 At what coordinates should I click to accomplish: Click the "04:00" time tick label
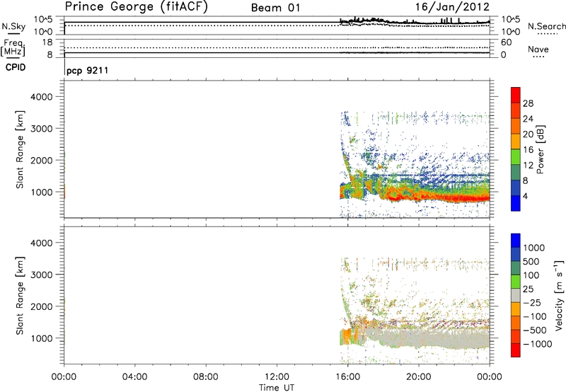[134, 377]
